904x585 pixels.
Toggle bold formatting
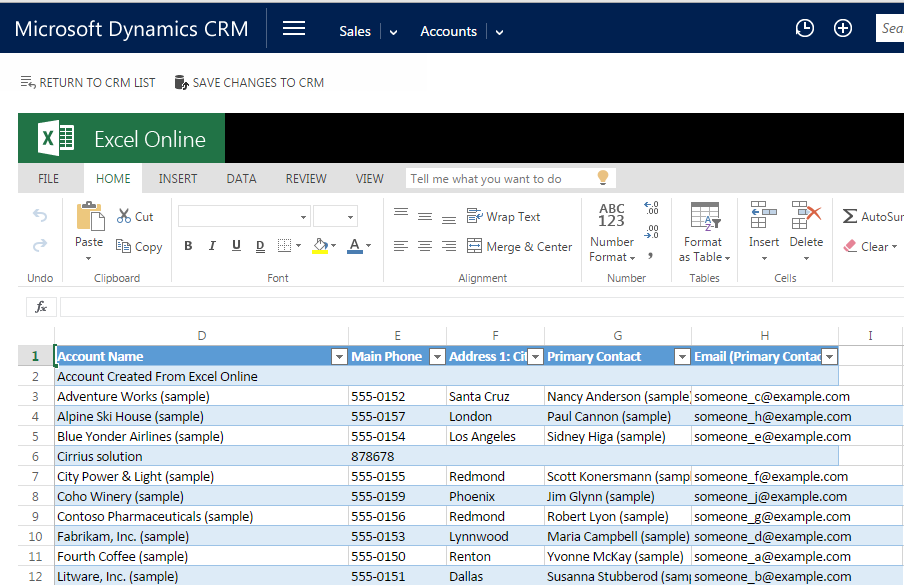[188, 246]
